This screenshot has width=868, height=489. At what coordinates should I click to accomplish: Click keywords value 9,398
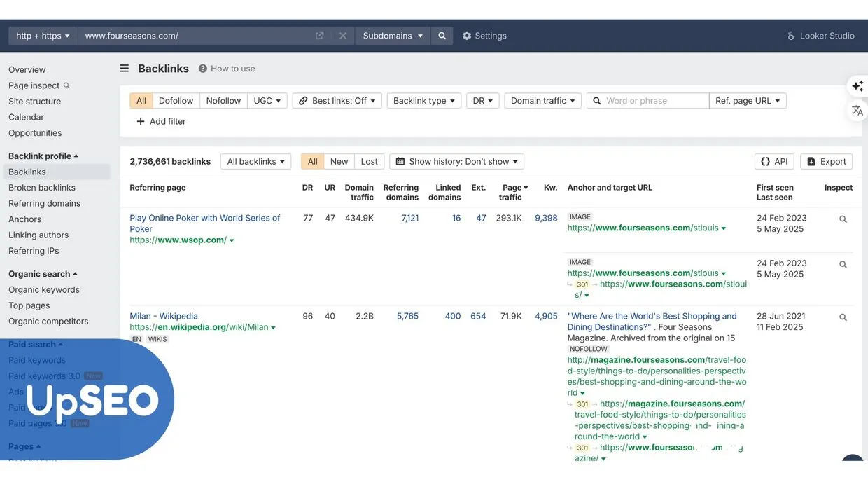546,218
